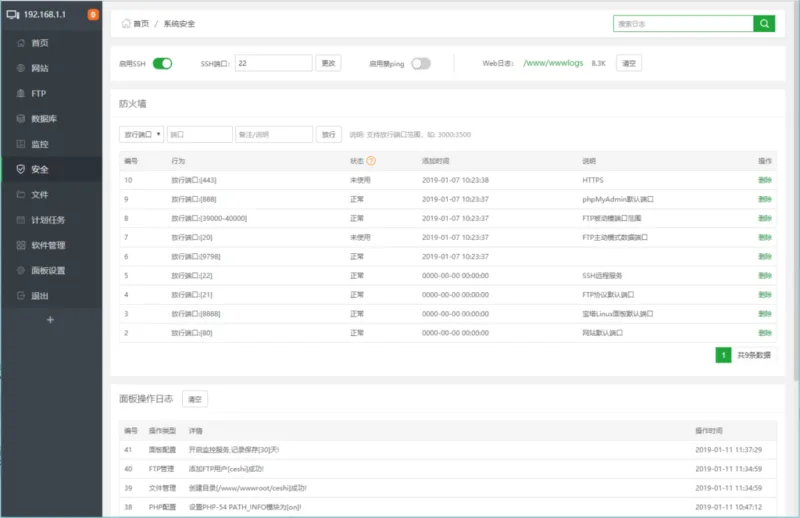Click the plus icon in sidebar
Viewport: 800px width, 518px height.
point(51,320)
